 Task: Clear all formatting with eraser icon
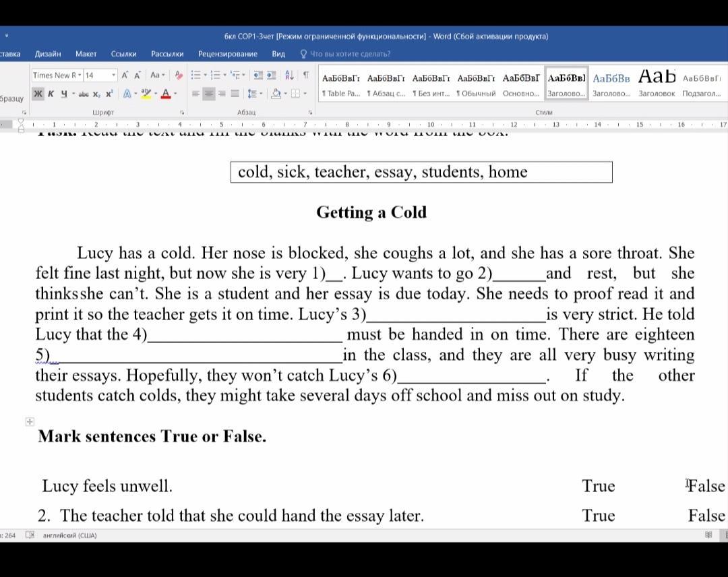coord(179,75)
